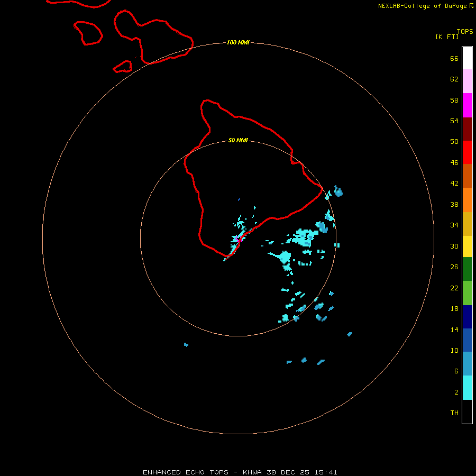Click the navy 22 kft legend swatch
This screenshot has height=476, width=476.
point(467,317)
